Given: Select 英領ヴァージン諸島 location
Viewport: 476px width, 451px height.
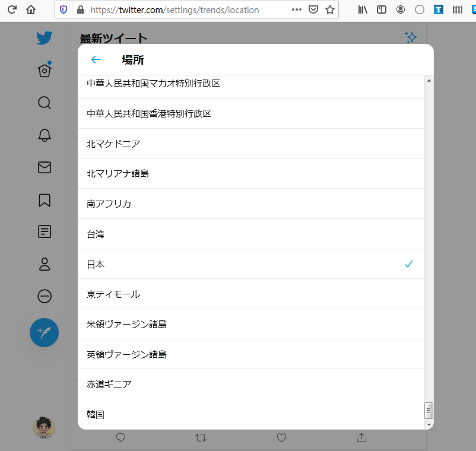Looking at the screenshot, I should 250,354.
